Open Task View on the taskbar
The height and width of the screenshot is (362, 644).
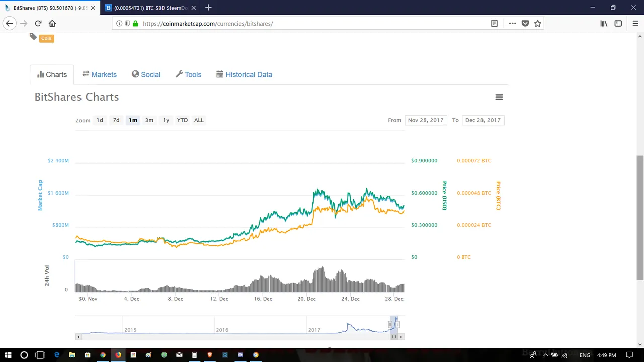click(40, 355)
